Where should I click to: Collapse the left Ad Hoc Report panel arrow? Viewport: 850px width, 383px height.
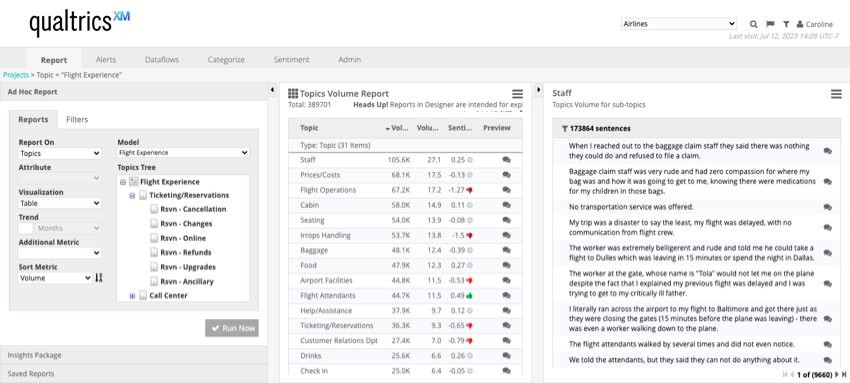272,90
